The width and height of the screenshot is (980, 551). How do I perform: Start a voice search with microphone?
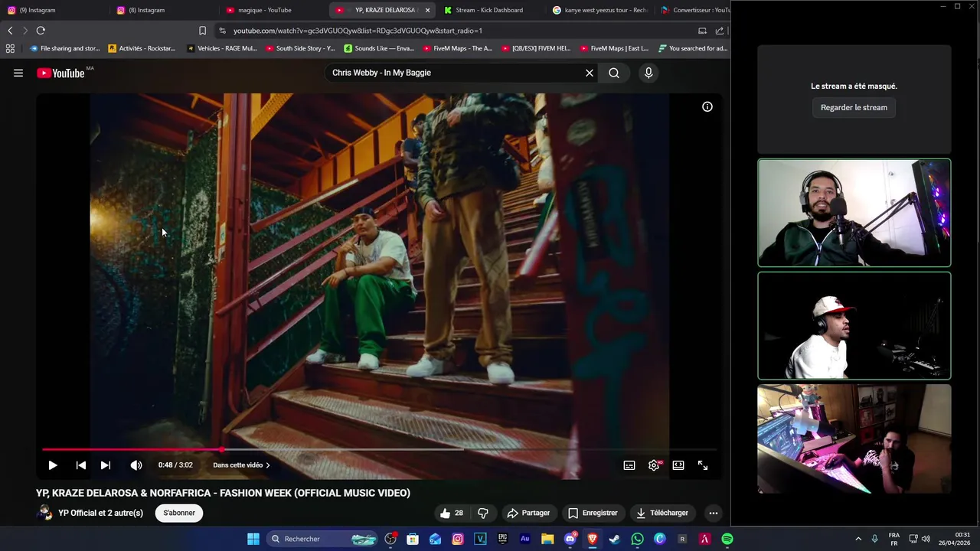648,73
